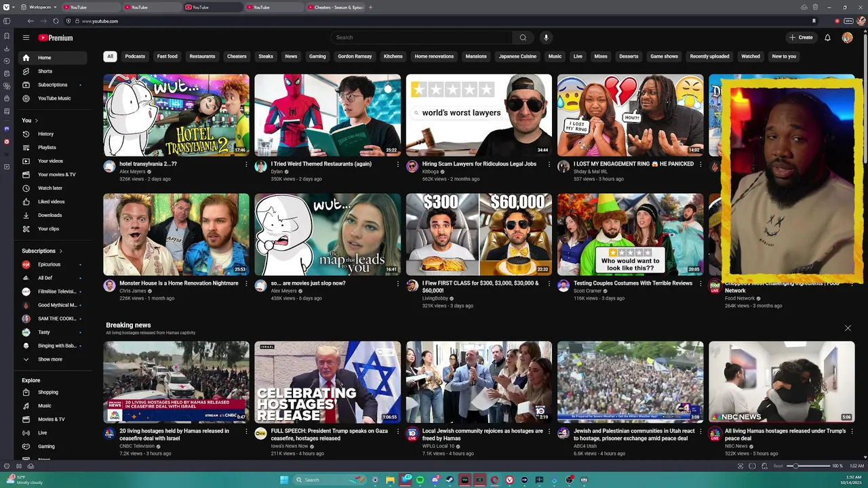
Task: Open more options for Monster House video
Action: (x=246, y=283)
